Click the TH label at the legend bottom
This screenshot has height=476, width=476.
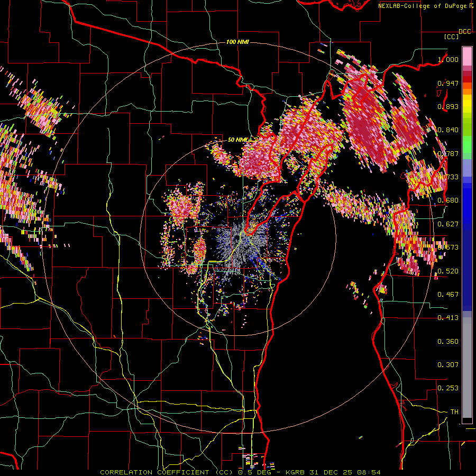click(x=454, y=412)
